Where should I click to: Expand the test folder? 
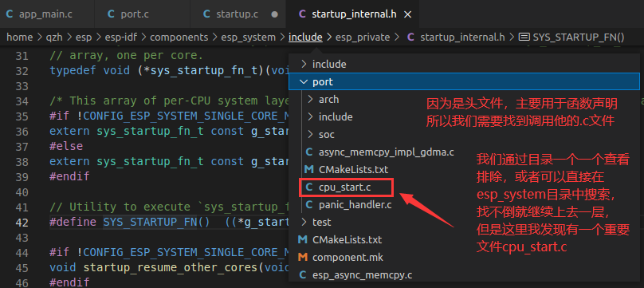click(x=321, y=222)
